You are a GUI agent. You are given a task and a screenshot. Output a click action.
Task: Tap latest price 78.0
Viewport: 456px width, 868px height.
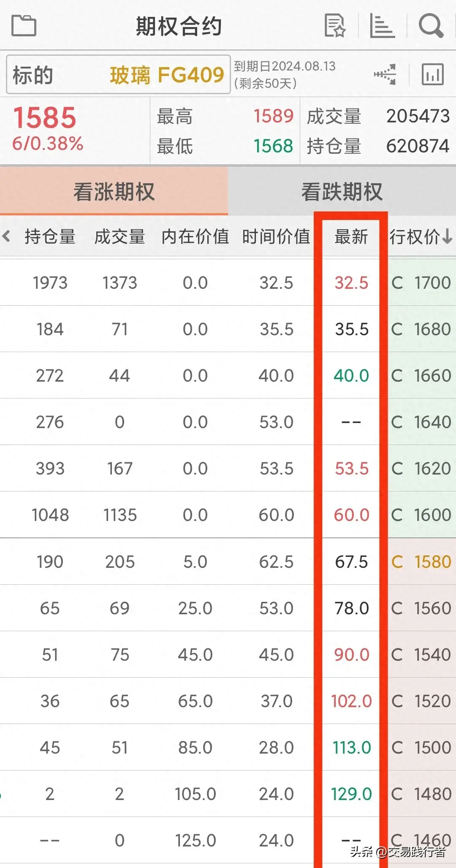pos(351,608)
